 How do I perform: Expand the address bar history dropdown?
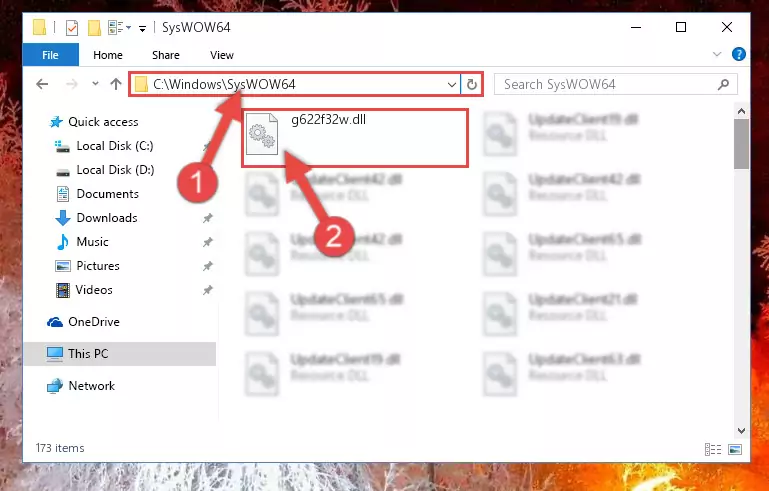(452, 84)
